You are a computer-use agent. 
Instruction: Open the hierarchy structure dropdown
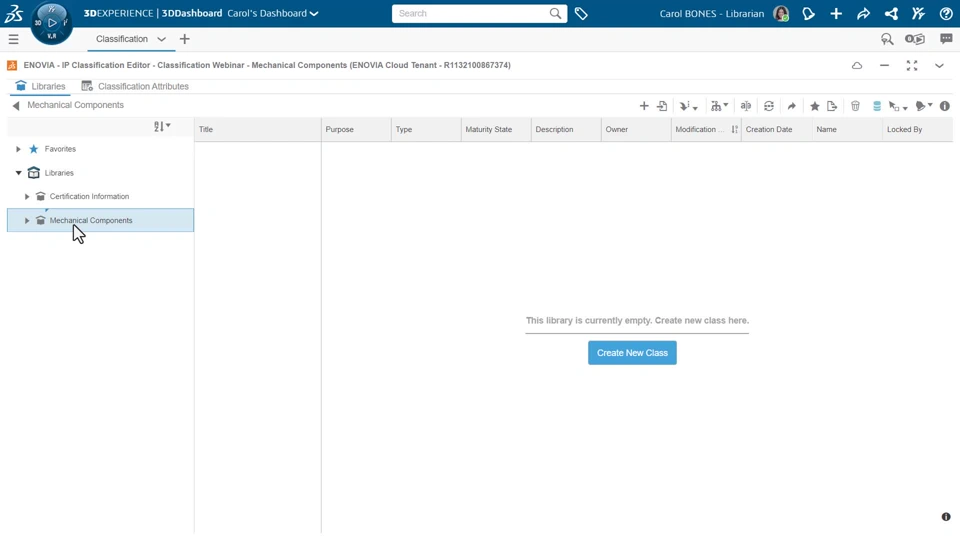[x=719, y=106]
